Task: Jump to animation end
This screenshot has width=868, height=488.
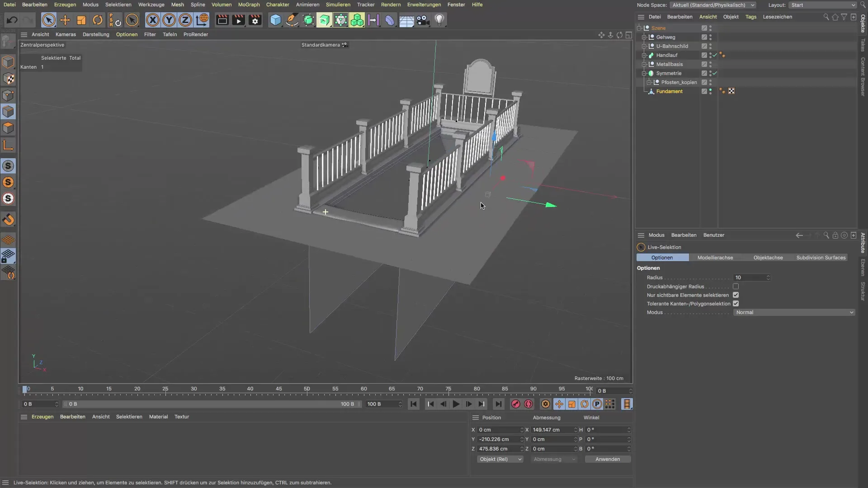Action: 498,404
